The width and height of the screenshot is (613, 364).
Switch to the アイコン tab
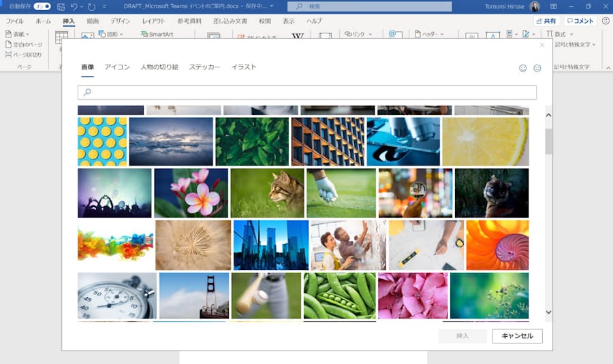point(117,67)
